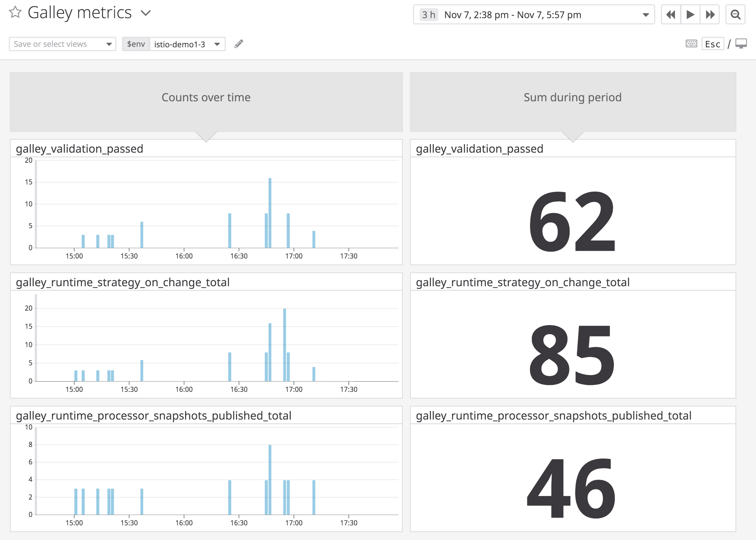Image resolution: width=756 pixels, height=540 pixels.
Task: Click the 3 h time span badge
Action: 428,15
